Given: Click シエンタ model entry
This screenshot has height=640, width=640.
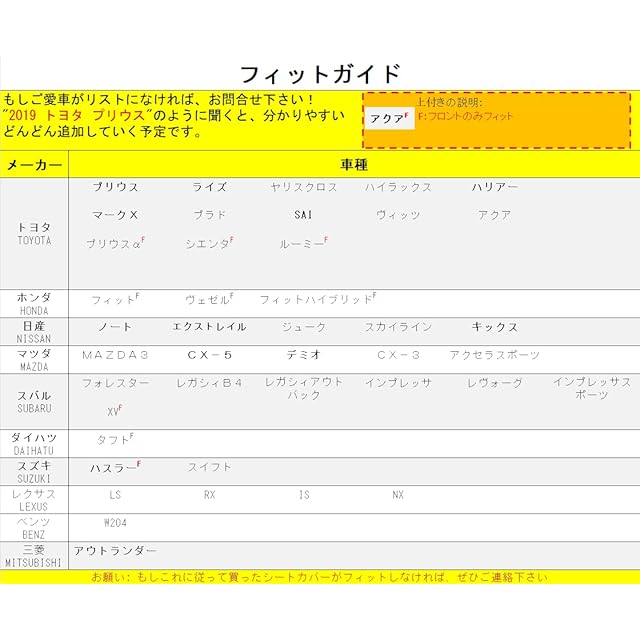Looking at the screenshot, I should pyautogui.click(x=209, y=243).
